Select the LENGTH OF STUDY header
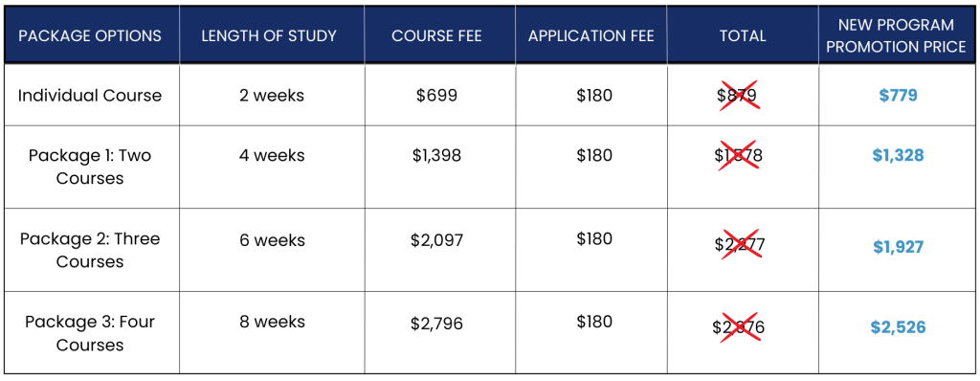 click(x=269, y=35)
